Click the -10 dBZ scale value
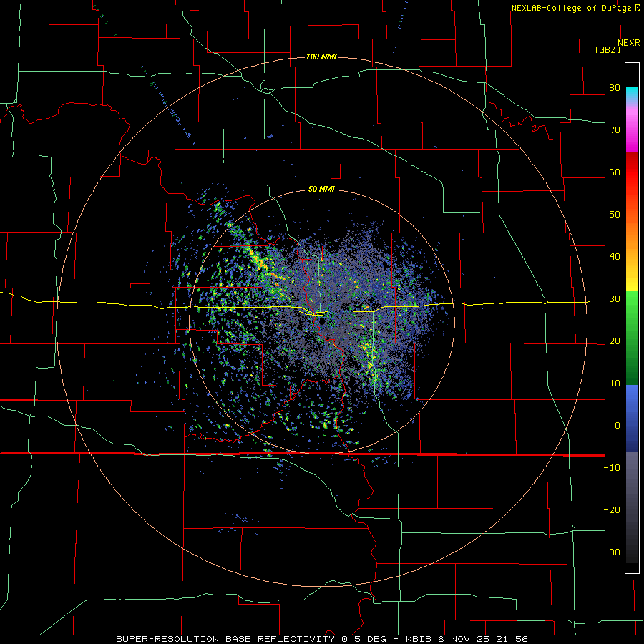 coord(612,468)
